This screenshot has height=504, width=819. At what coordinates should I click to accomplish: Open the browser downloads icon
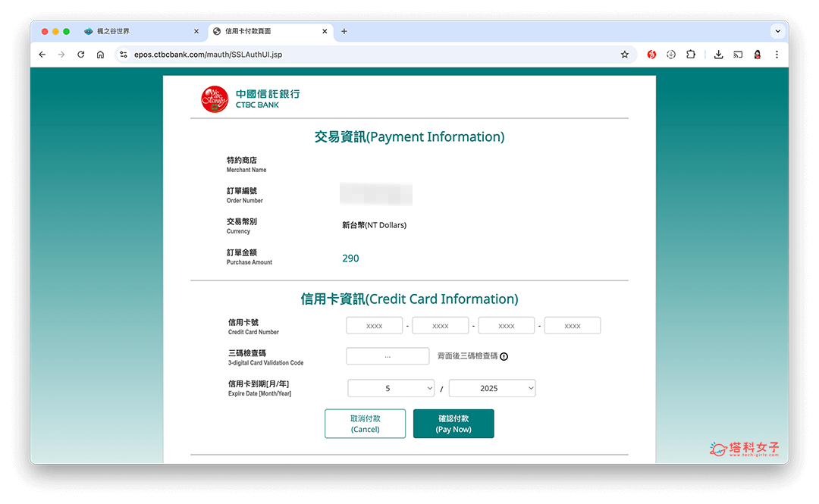click(x=718, y=55)
